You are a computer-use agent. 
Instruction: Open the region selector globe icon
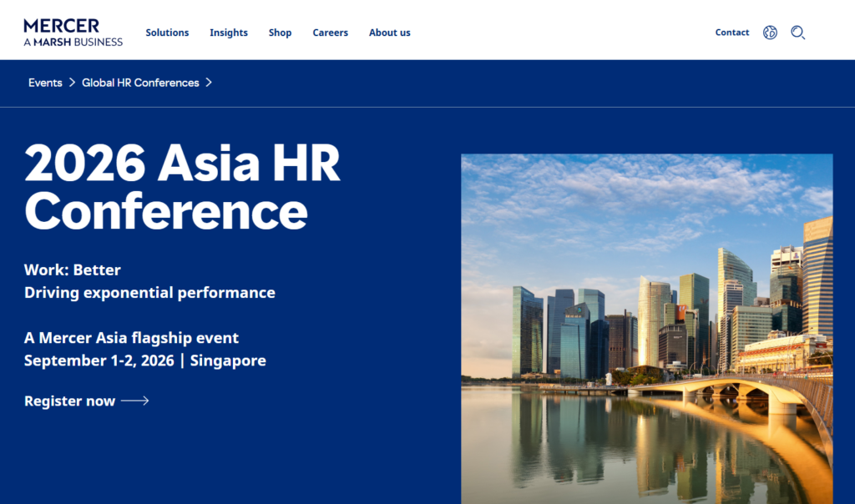click(770, 33)
